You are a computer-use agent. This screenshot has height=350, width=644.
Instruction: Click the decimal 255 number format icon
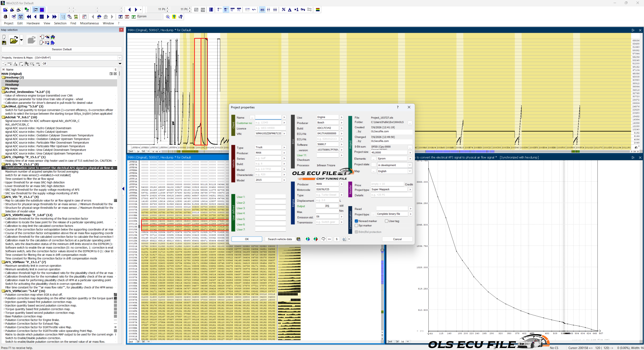[262, 10]
